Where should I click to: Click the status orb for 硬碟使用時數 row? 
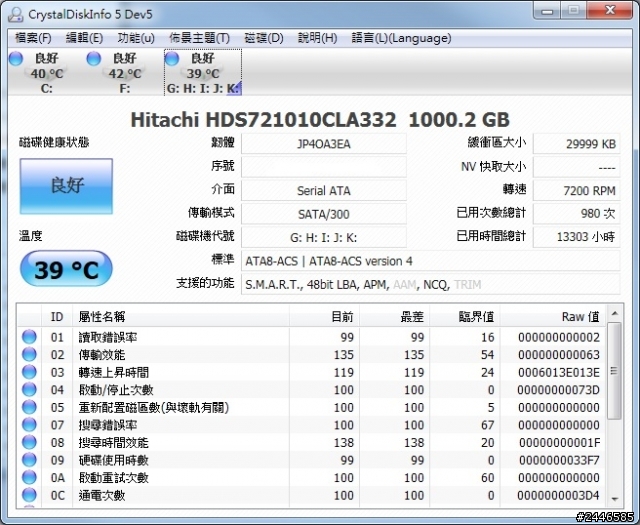29,460
